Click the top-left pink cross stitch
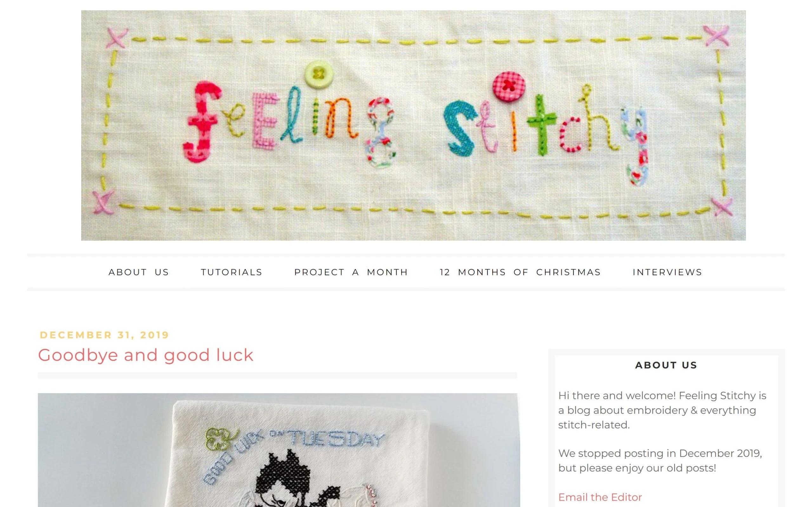 tap(116, 38)
